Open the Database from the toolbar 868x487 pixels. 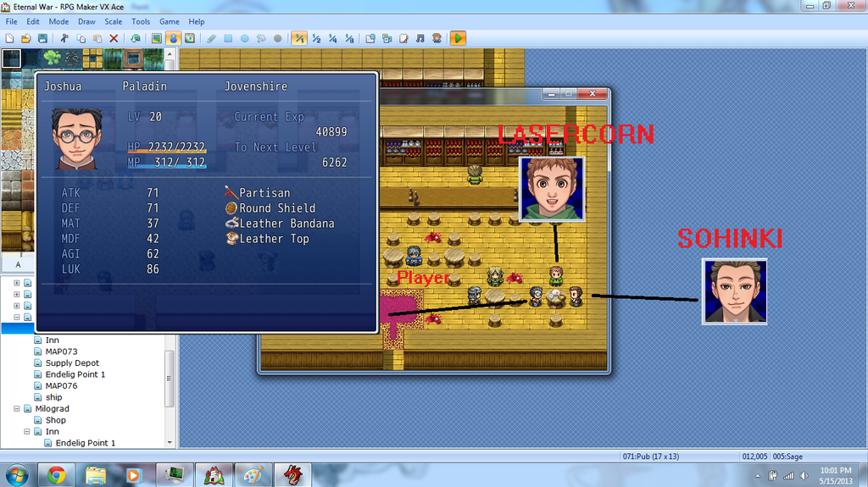pos(370,38)
